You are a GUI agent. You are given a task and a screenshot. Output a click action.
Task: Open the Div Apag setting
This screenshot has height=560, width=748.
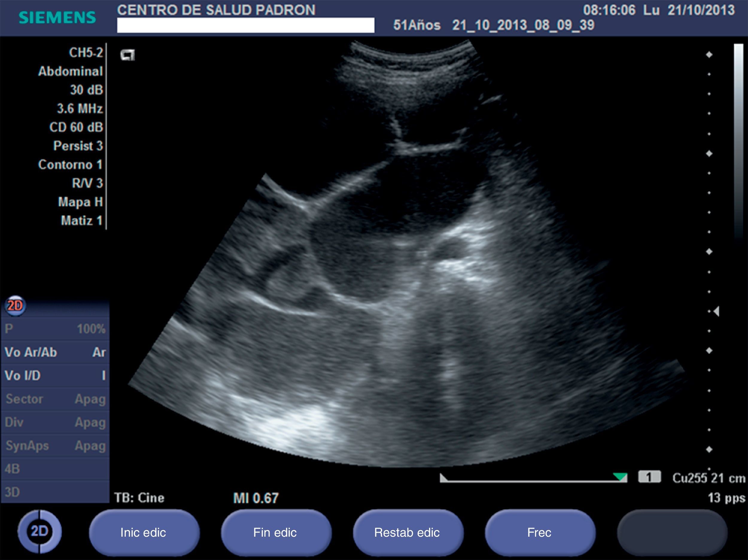coord(55,422)
